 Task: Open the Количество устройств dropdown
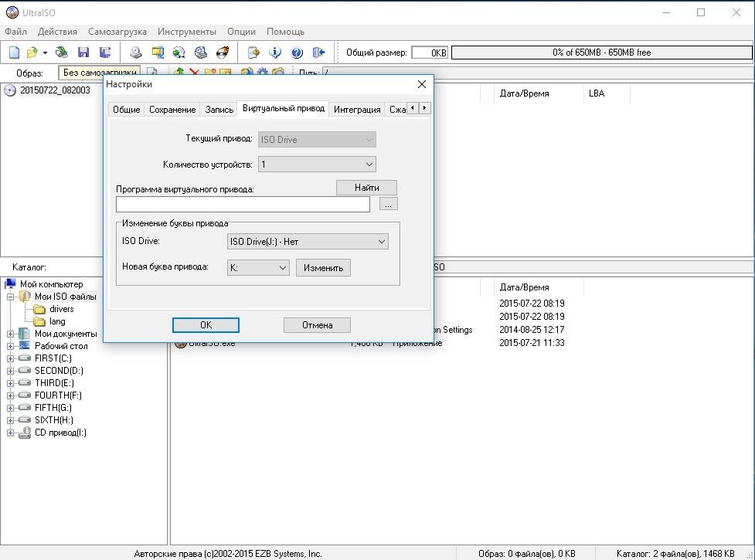point(317,164)
